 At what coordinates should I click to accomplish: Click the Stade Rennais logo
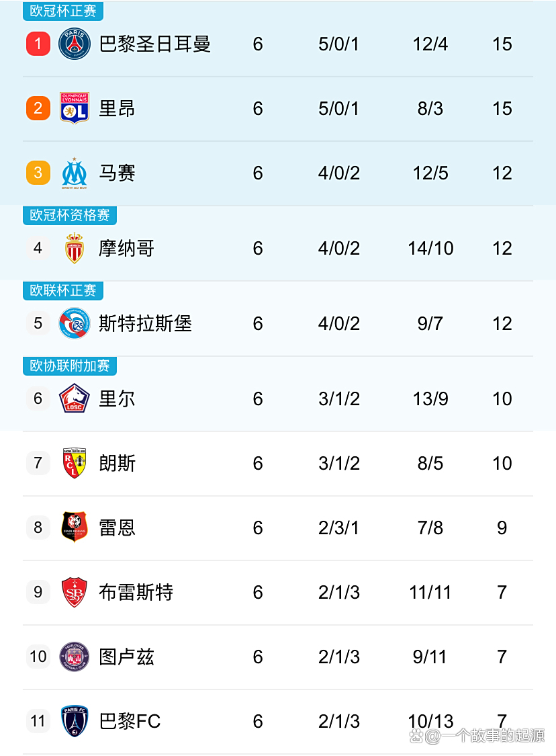[x=75, y=528]
